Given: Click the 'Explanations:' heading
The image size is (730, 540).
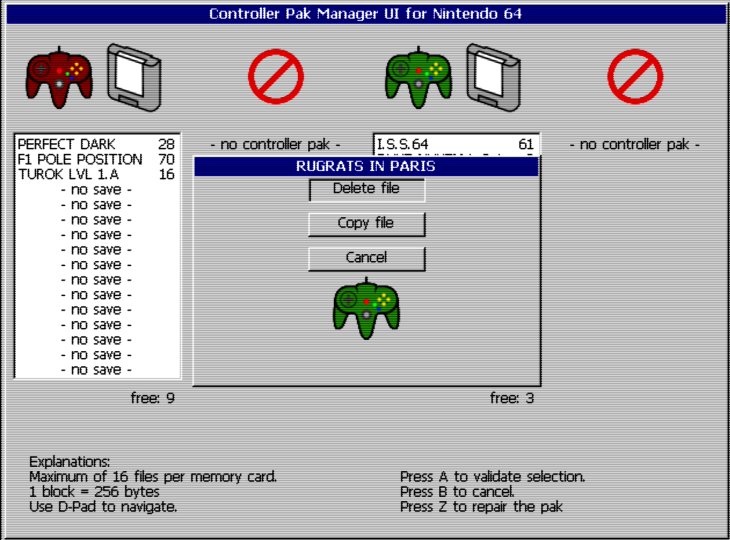Looking at the screenshot, I should click(69, 462).
